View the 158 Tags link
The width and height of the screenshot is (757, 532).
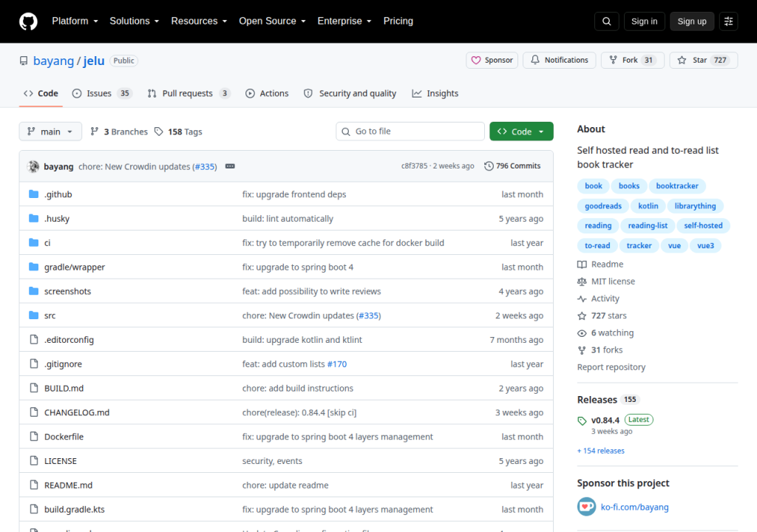(179, 132)
